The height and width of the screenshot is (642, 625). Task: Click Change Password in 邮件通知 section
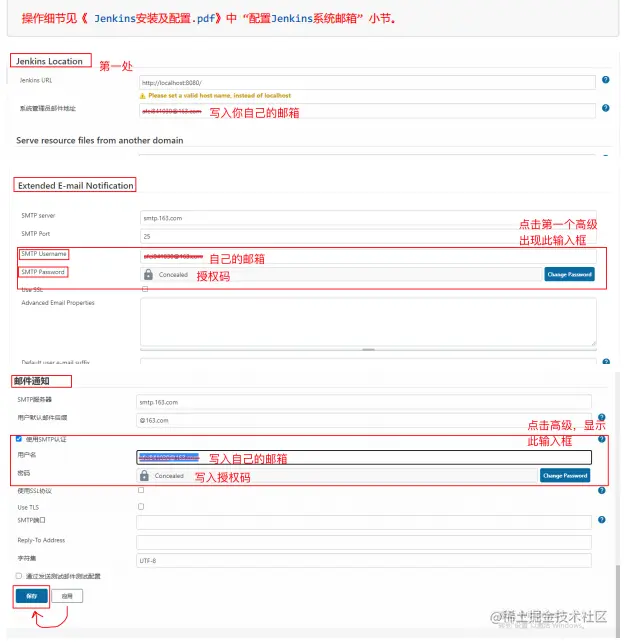[565, 475]
